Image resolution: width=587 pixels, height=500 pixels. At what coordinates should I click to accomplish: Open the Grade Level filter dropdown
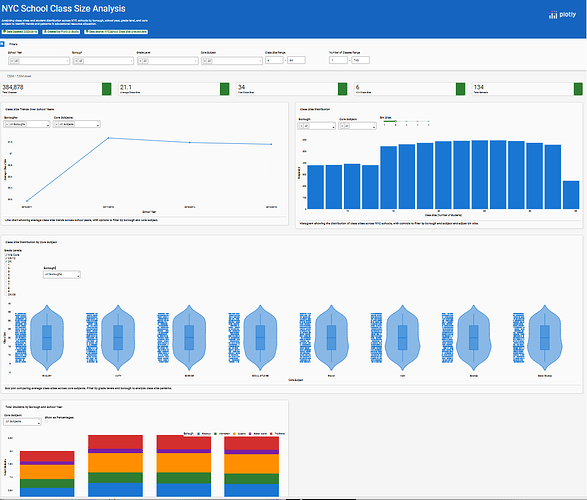click(168, 61)
